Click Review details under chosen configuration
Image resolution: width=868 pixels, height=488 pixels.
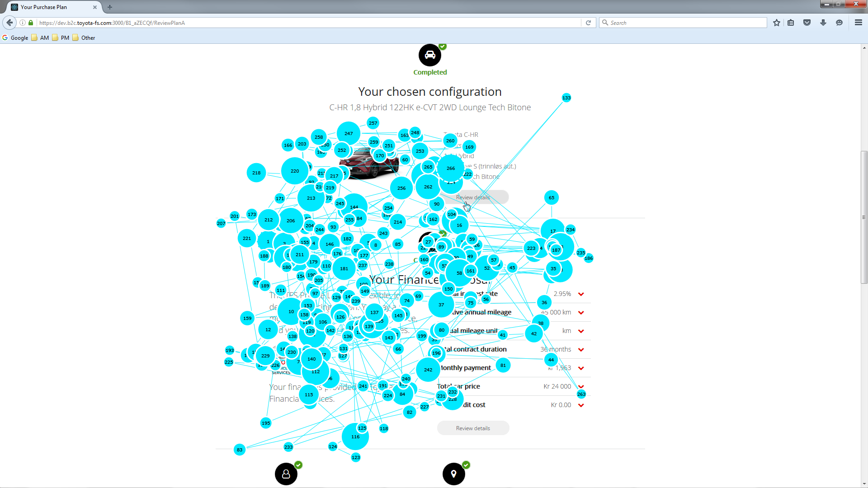(x=473, y=197)
